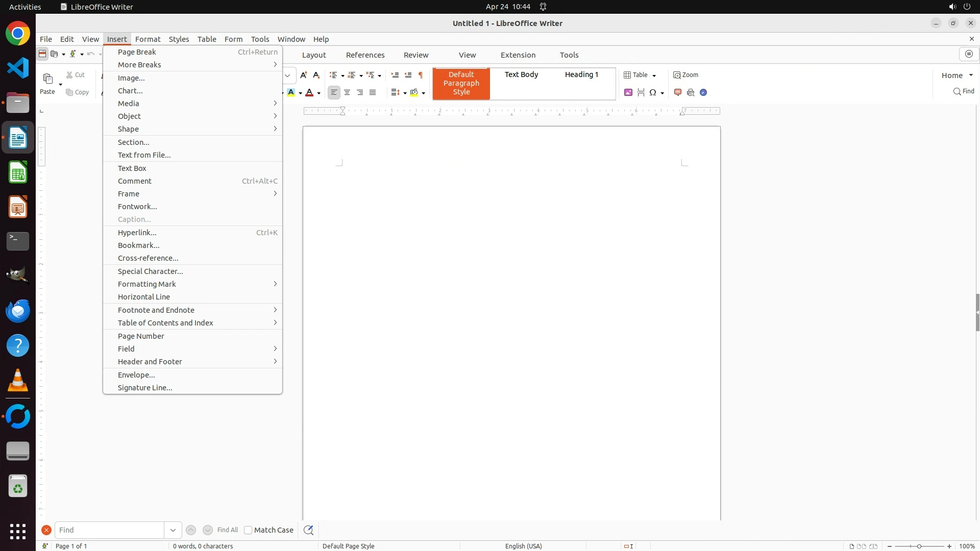Switch to the References tab
Screen dimensions: 980x551
[x=365, y=55]
